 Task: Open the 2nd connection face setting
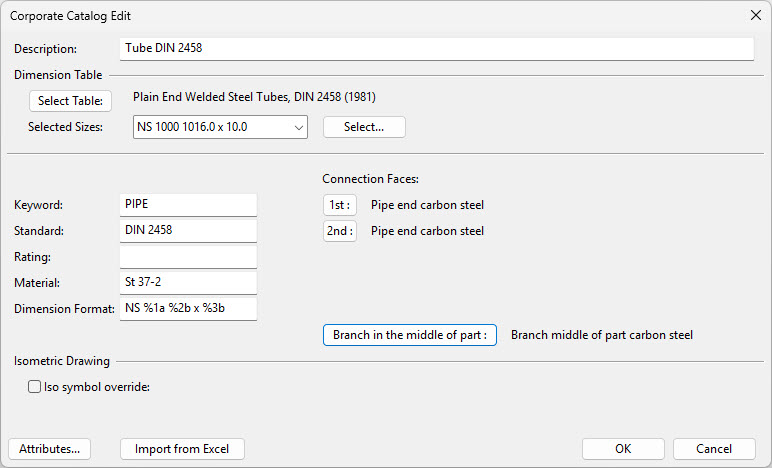pos(339,231)
